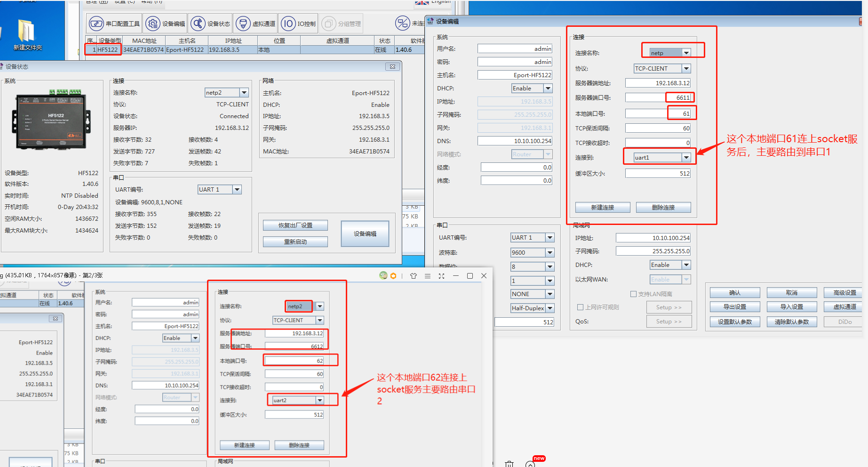The height and width of the screenshot is (467, 868).
Task: Open the UART 1 dropdown in 设备编辑
Action: [x=550, y=238]
